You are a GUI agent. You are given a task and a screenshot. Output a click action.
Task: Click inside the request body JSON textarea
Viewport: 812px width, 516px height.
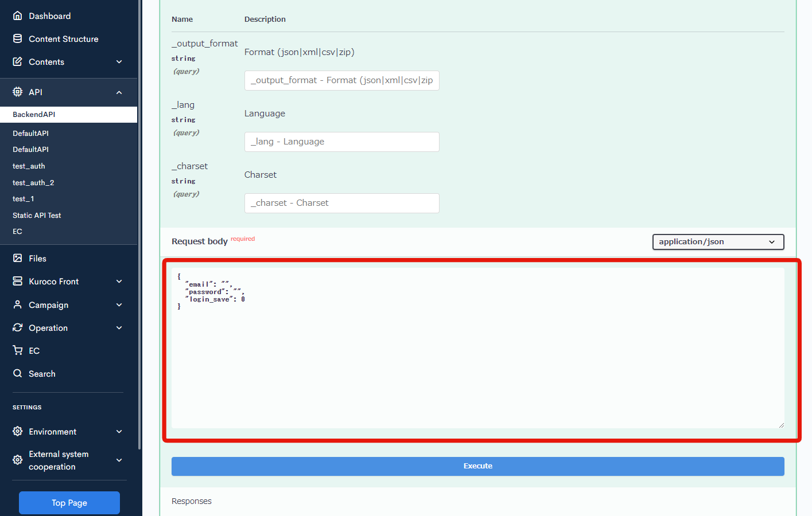point(477,355)
